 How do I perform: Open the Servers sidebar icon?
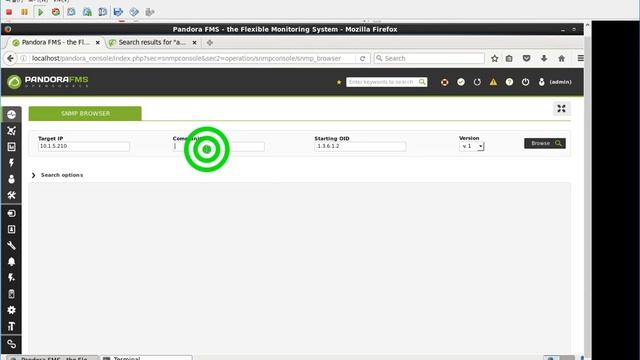coord(11,294)
